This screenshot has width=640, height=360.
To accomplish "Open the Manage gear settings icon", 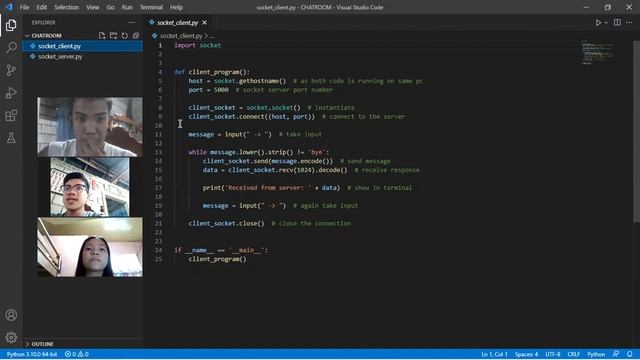I will [x=11, y=338].
